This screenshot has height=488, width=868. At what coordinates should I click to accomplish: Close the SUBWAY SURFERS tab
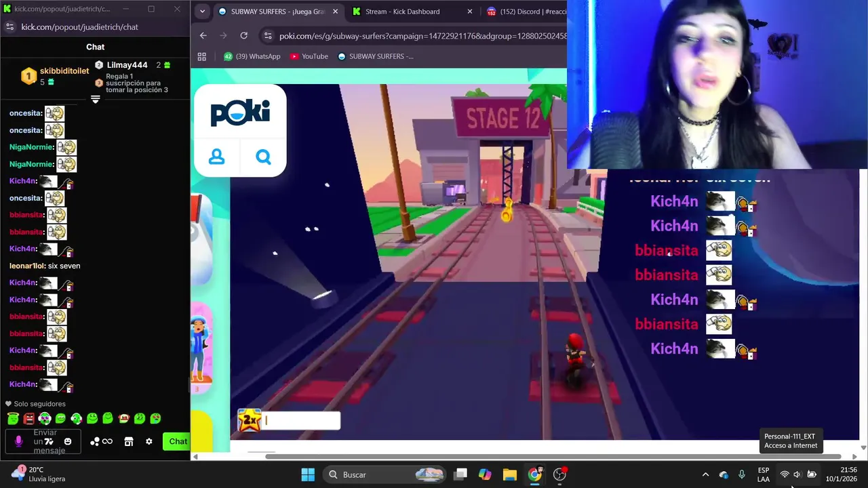click(335, 12)
